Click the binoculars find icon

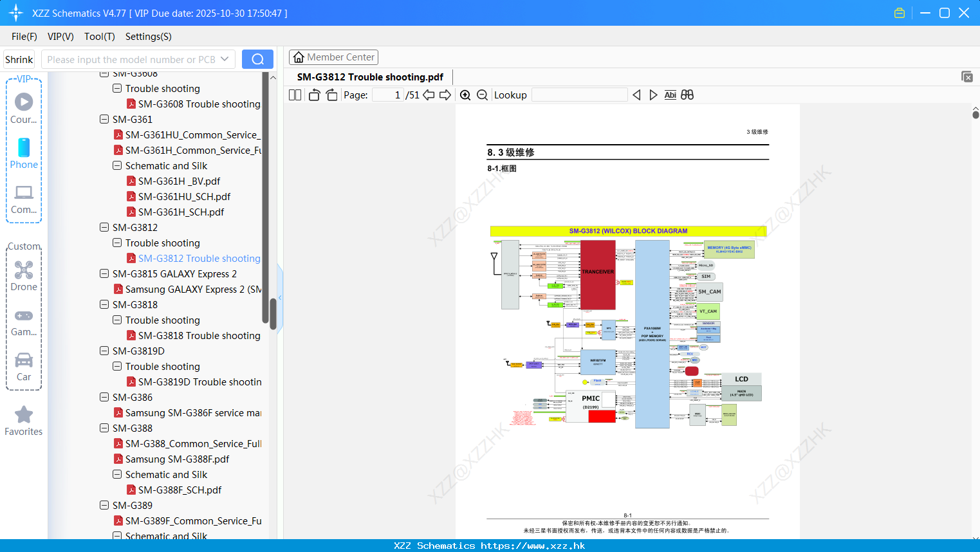pos(687,95)
